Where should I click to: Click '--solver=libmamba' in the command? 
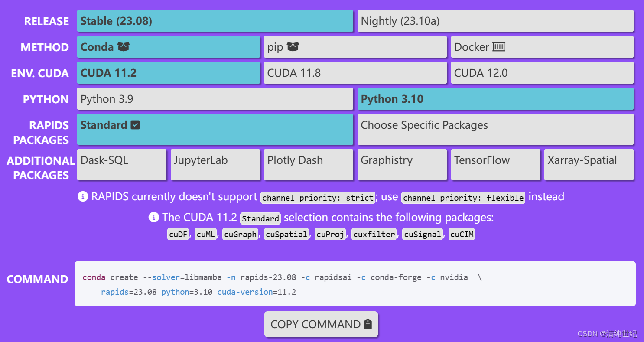(x=183, y=277)
